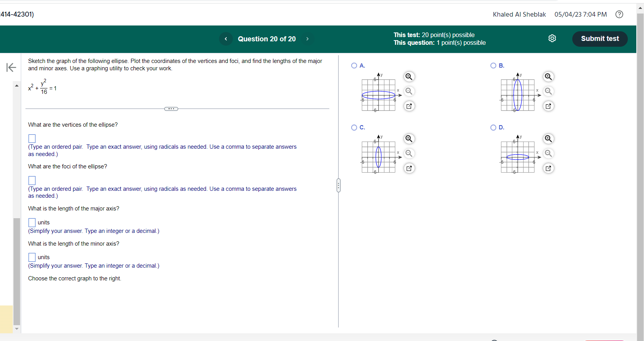Image resolution: width=644 pixels, height=341 pixels.
Task: Click the question panel scroll up arrow
Action: 17,85
